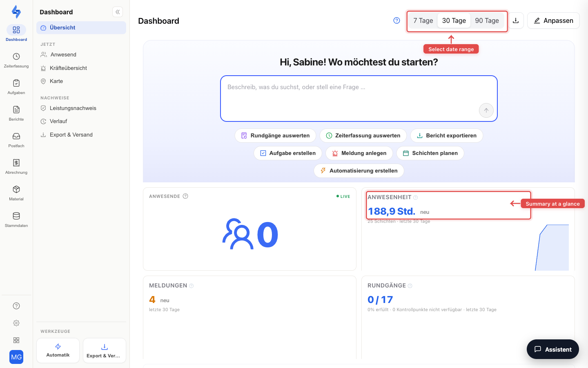Open the Assistent chat button
Viewport: 588px width, 368px height.
tap(553, 349)
